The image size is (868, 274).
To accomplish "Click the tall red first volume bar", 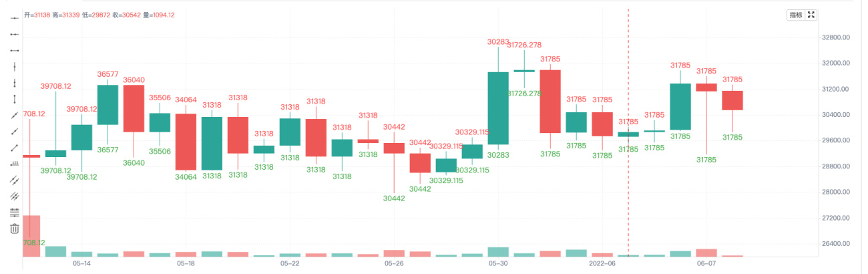I will (x=31, y=236).
